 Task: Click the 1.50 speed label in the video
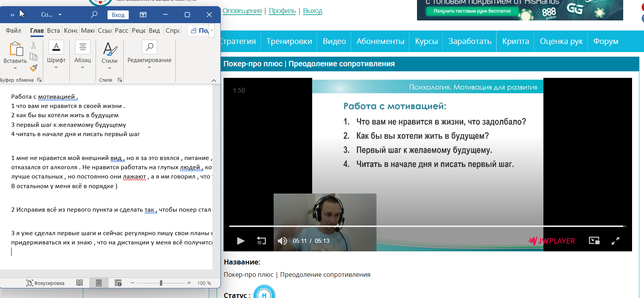(x=239, y=90)
